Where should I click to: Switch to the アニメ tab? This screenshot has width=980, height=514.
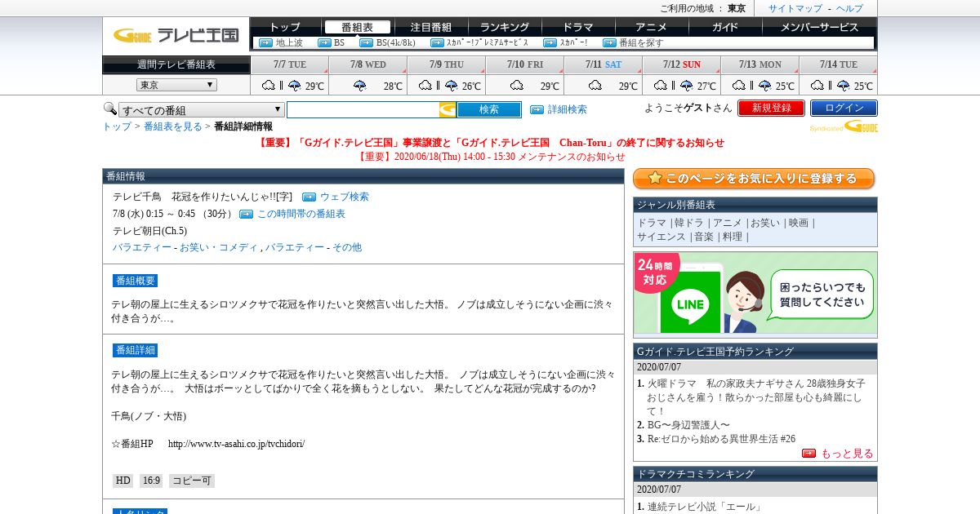coord(651,27)
